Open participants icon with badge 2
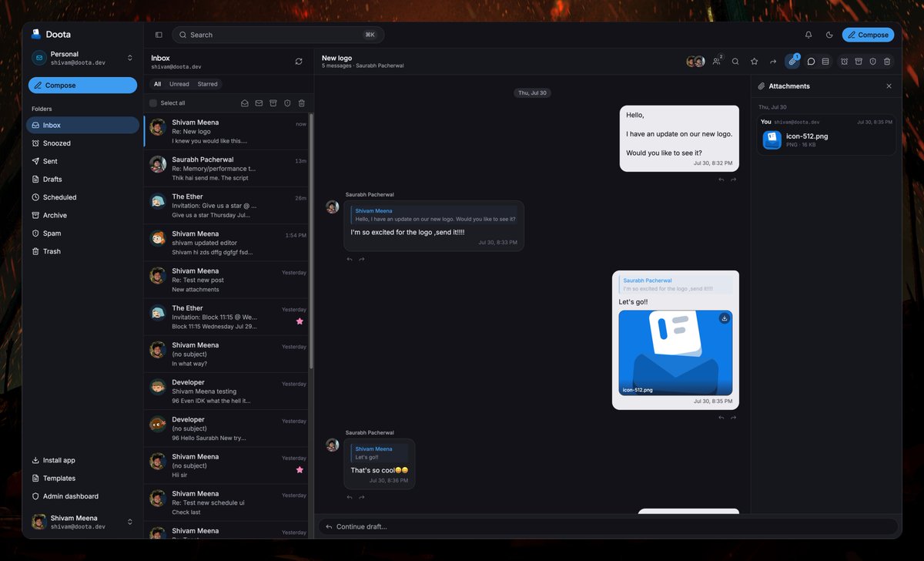Screen dimensions: 924x561 (x=718, y=61)
